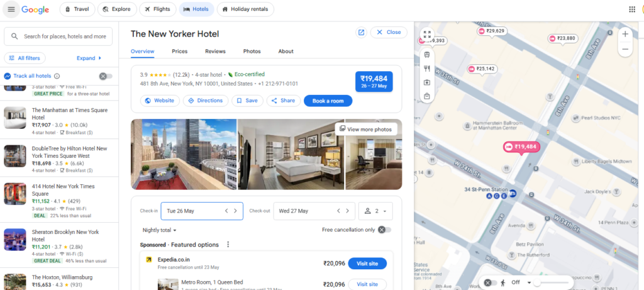This screenshot has width=644, height=290.
Task: Expand the map to full screen
Action: coord(427,35)
